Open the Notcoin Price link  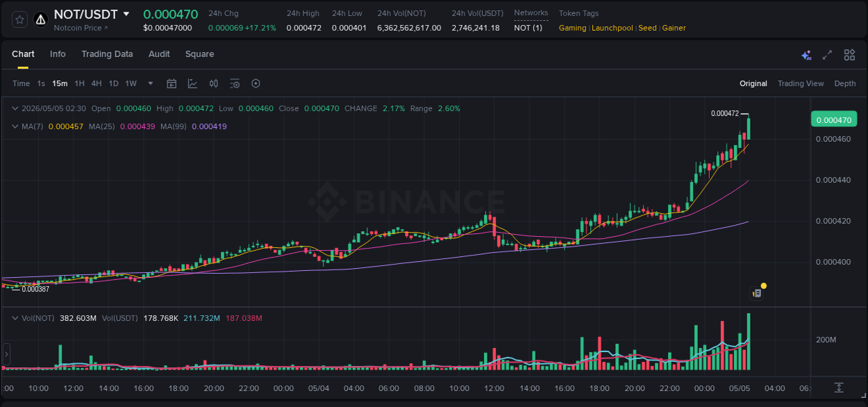tap(81, 28)
